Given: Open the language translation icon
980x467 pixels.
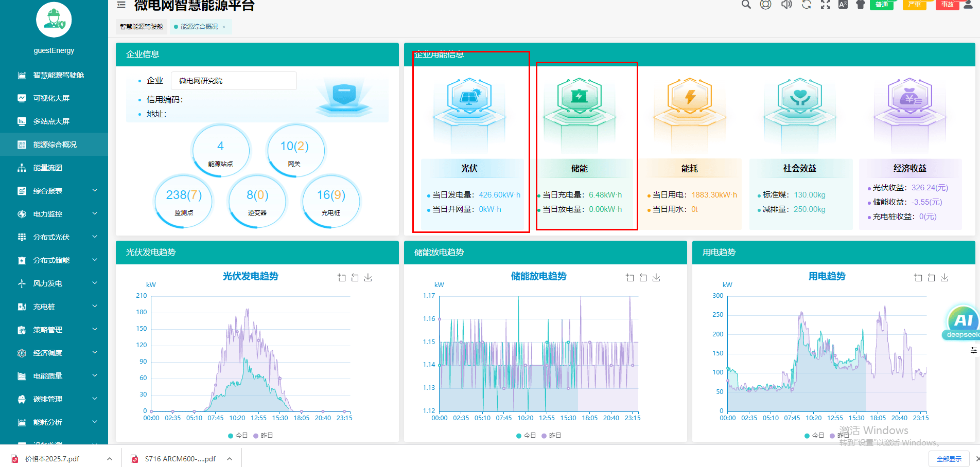Looking at the screenshot, I should click(843, 5).
